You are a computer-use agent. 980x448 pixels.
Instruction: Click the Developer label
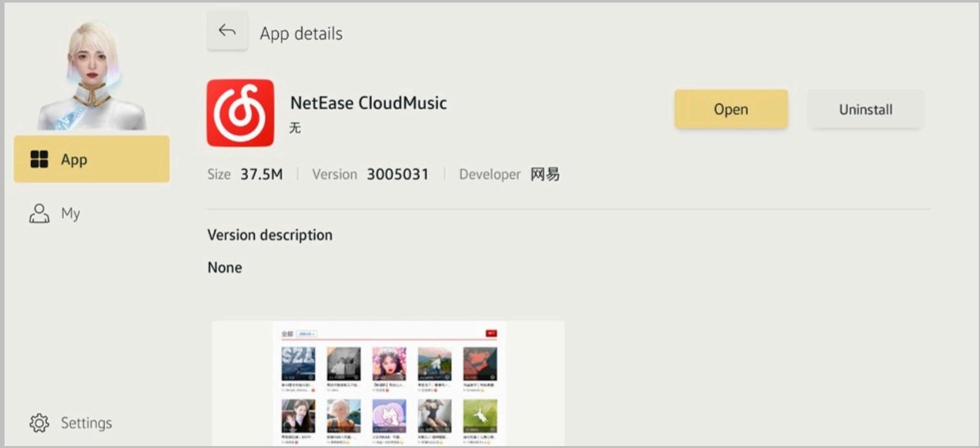[x=490, y=174]
